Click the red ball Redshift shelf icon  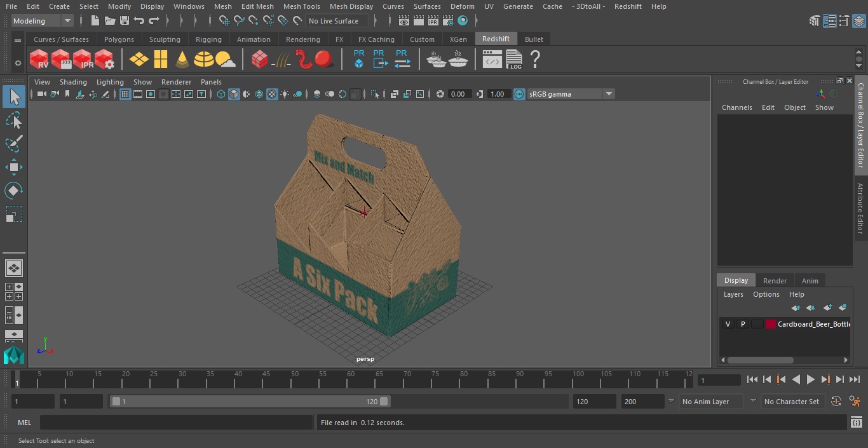pyautogui.click(x=325, y=60)
